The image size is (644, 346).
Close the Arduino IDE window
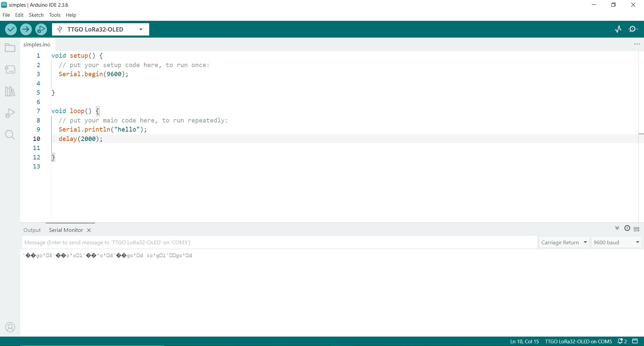633,5
